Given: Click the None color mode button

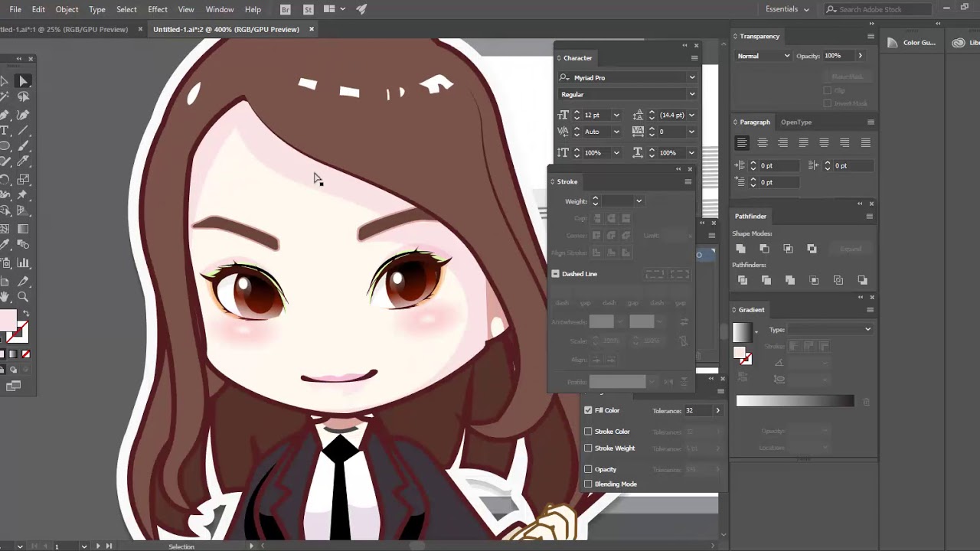Looking at the screenshot, I should (x=25, y=354).
